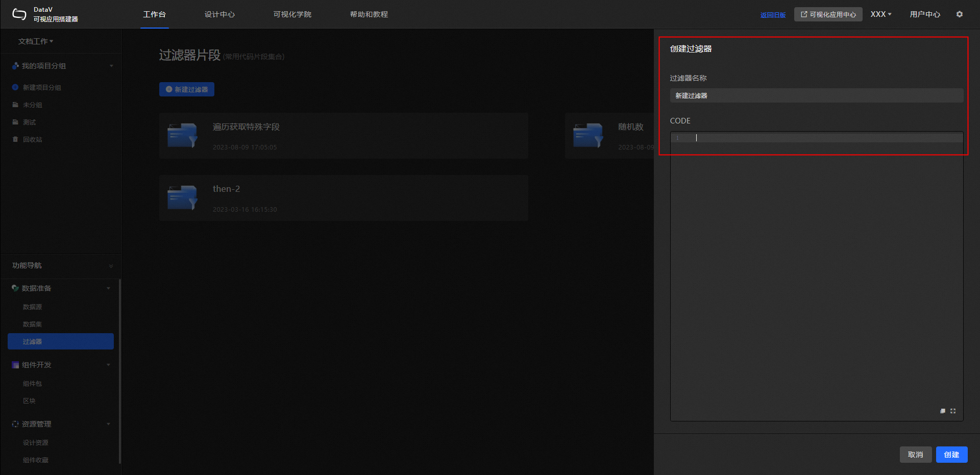Viewport: 980px width, 475px height.
Task: Select the highlighted 过滤器 navigation item
Action: (x=61, y=341)
